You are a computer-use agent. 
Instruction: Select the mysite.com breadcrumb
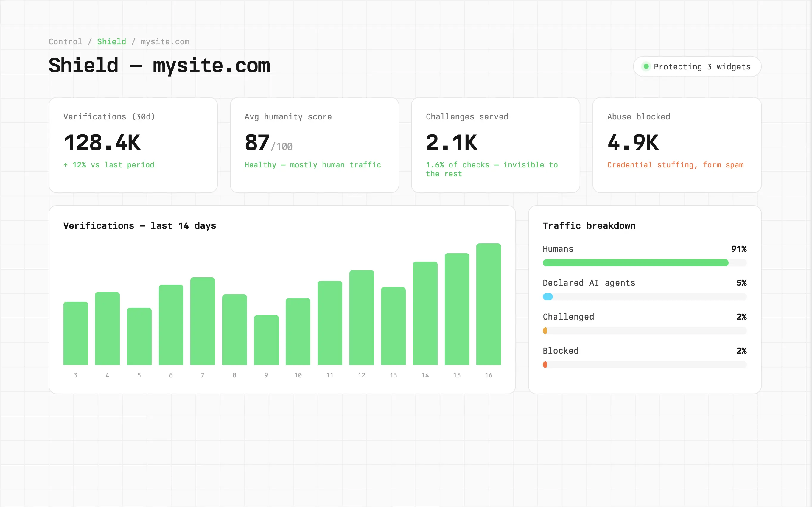pos(165,42)
